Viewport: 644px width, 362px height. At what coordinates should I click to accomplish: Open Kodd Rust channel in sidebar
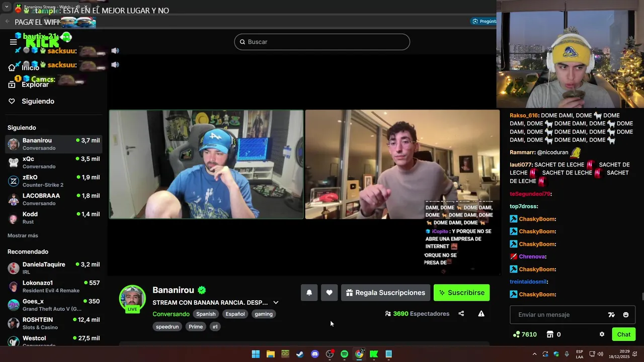point(54,218)
